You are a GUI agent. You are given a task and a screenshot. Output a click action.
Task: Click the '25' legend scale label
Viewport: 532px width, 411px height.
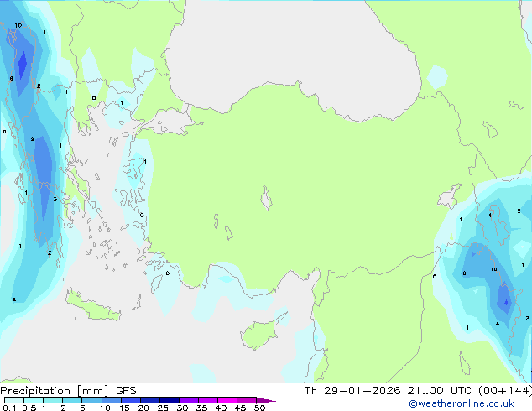click(163, 408)
